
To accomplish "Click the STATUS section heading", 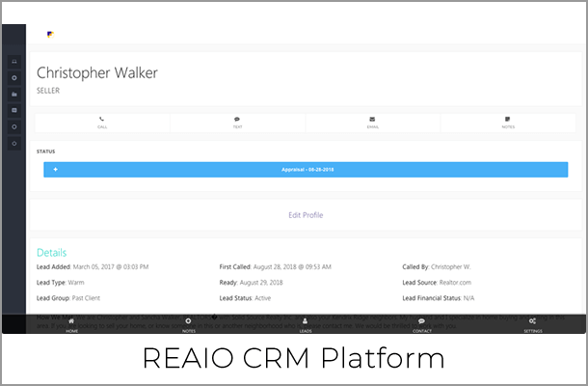I will [45, 152].
